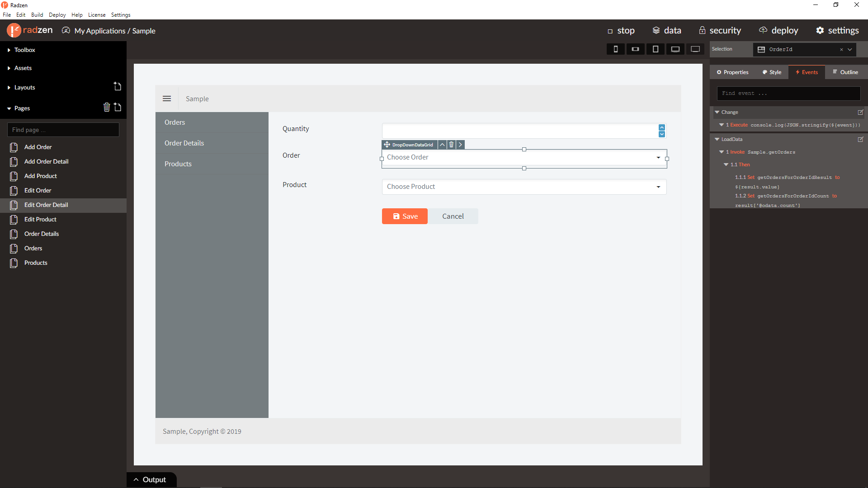Toggle the hamburger sidebar menu icon

[x=167, y=99]
